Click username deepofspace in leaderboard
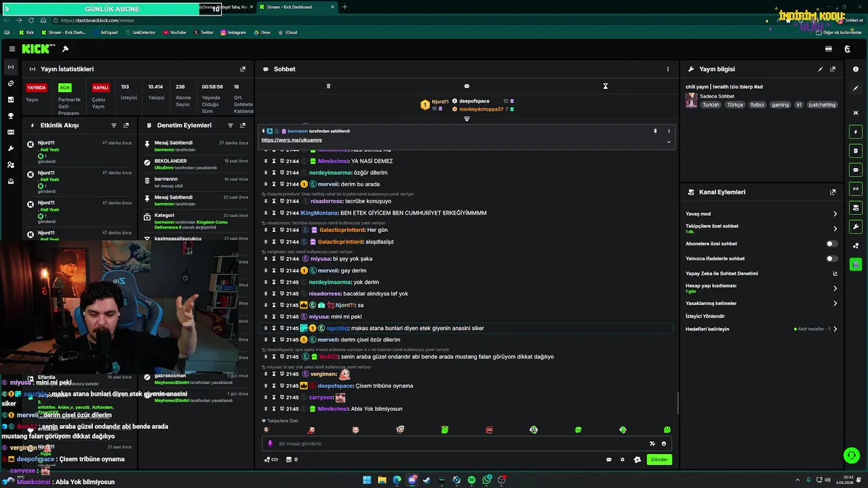The width and height of the screenshot is (868, 488). [474, 101]
